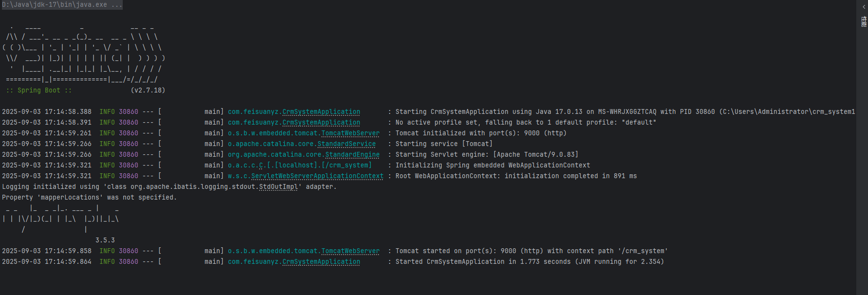868x295 pixels.
Task: Open CrmSystemApplication link in 'Started CrmSystemApplication' line
Action: pos(321,262)
